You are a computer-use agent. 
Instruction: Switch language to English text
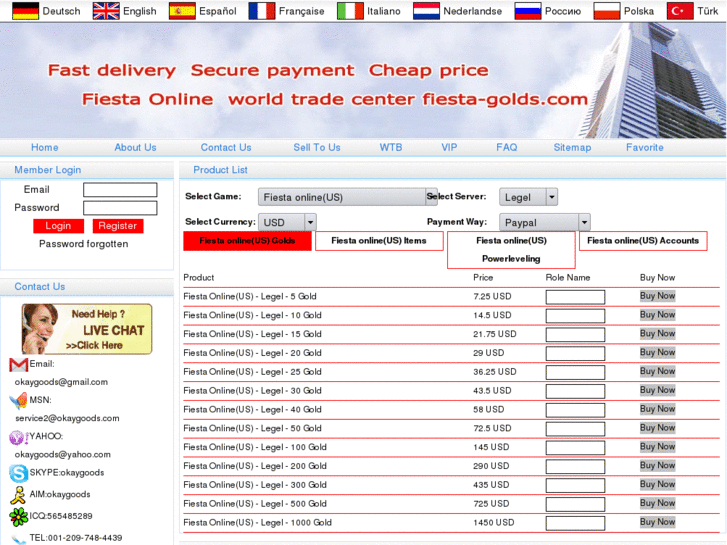pyautogui.click(x=140, y=11)
